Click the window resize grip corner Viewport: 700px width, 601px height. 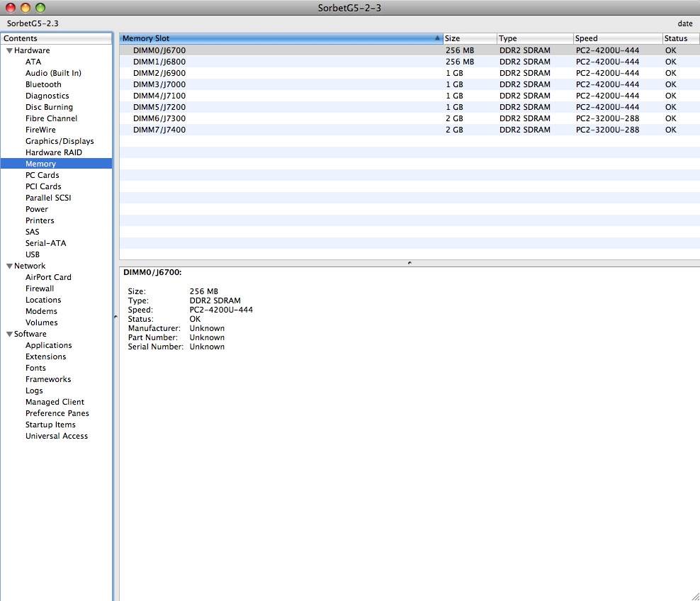(x=695, y=596)
